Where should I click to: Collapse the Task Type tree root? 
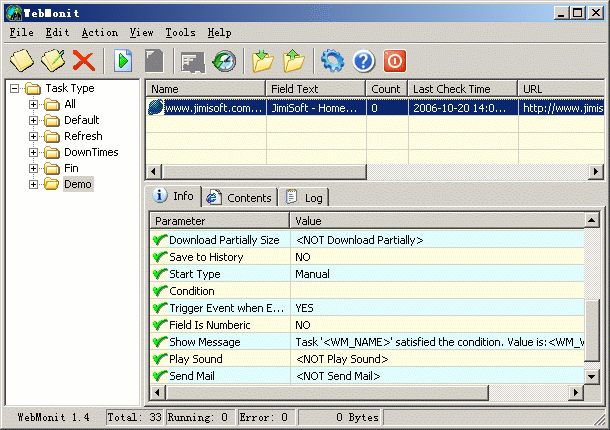(x=14, y=88)
